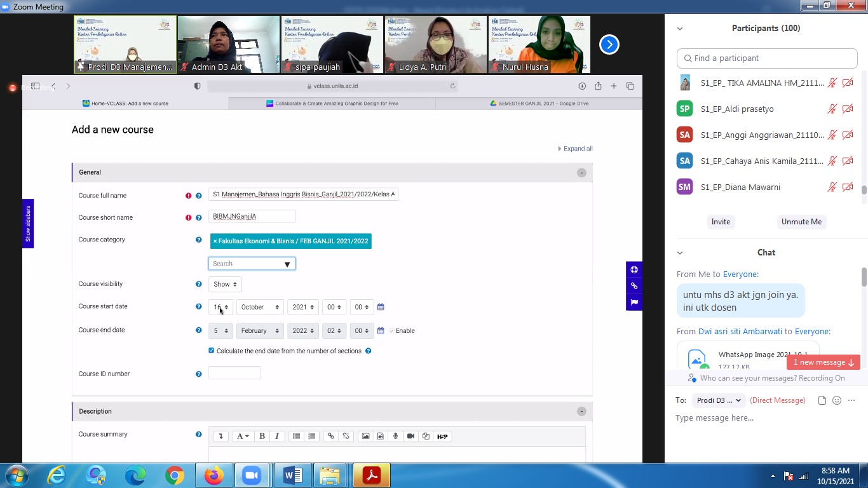The height and width of the screenshot is (488, 868).
Task: Switch to Collaborate & Create Graphic Design tab
Action: 332,104
